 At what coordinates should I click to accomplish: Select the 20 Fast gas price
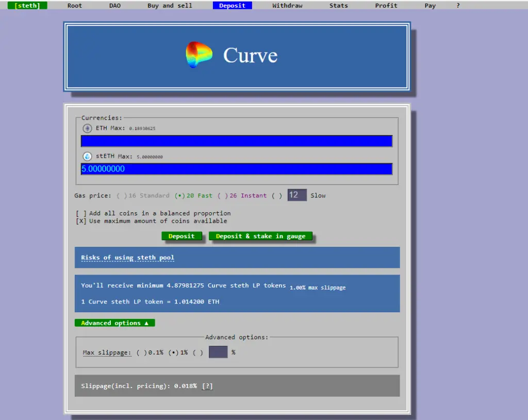[193, 195]
